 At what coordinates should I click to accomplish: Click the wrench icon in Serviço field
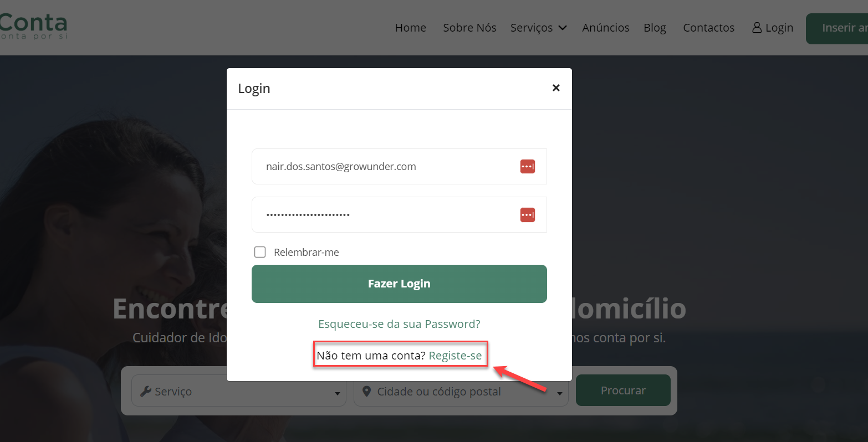point(146,391)
